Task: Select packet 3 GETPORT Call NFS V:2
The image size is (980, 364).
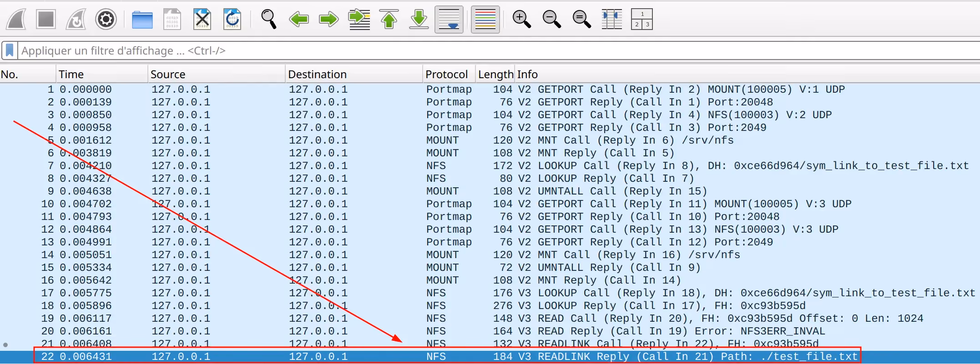Action: point(490,115)
